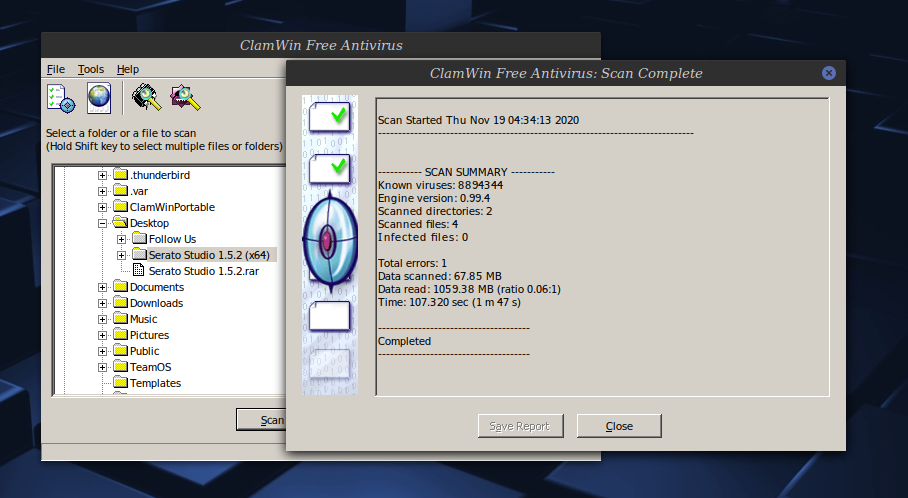Click the Scan Selected Files magnifier icon
908x498 pixels.
tap(185, 97)
